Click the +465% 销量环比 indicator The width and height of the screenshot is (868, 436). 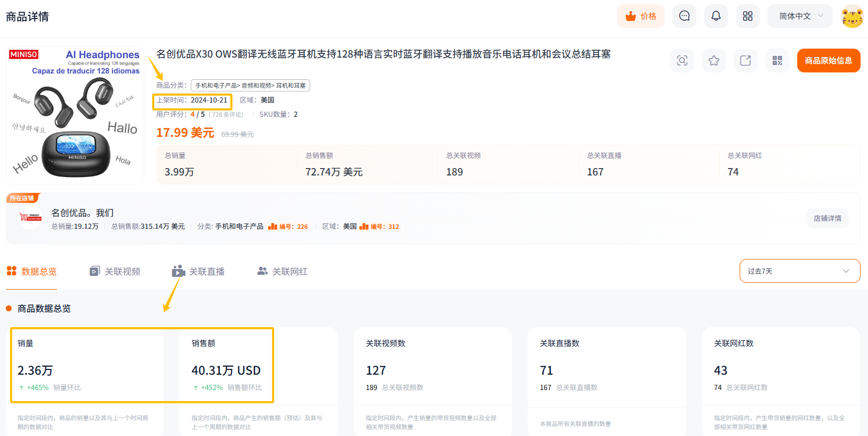50,387
